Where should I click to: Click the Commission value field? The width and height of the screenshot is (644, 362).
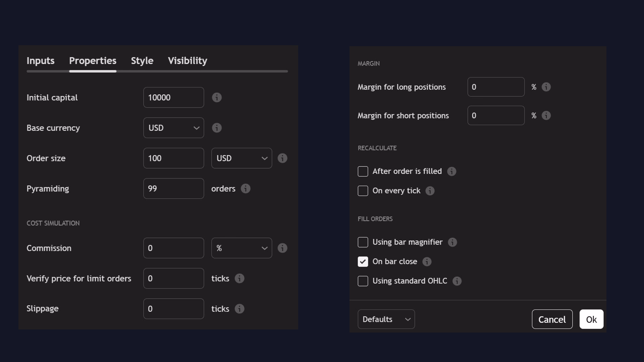pos(174,248)
